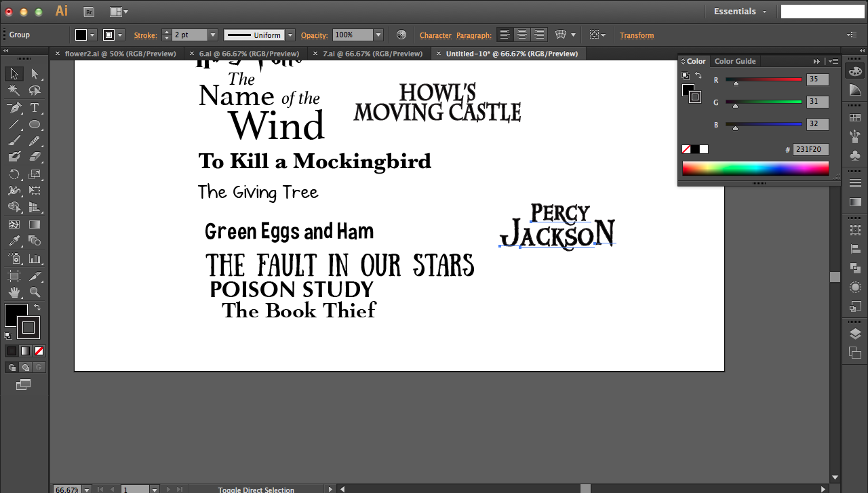
Task: Select the Column Graph tool
Action: tap(35, 258)
